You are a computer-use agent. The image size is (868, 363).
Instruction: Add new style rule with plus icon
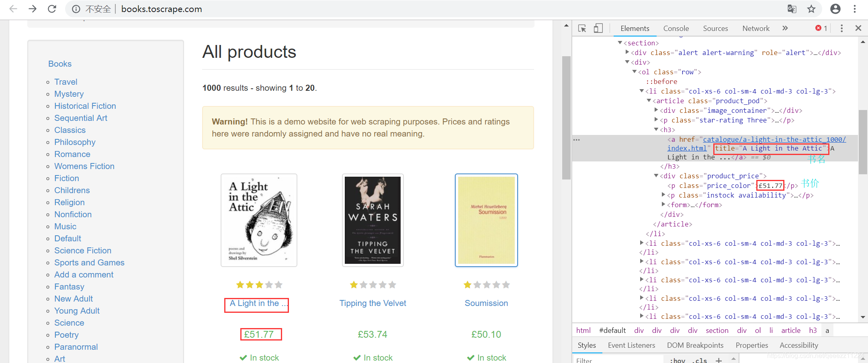(719, 360)
